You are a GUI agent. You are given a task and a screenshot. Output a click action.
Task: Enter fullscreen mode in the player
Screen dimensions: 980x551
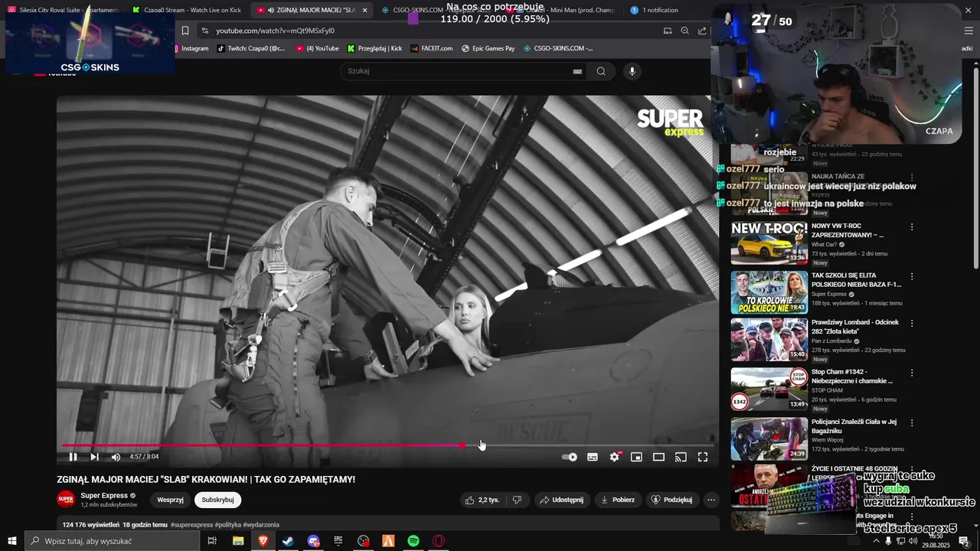pyautogui.click(x=703, y=457)
